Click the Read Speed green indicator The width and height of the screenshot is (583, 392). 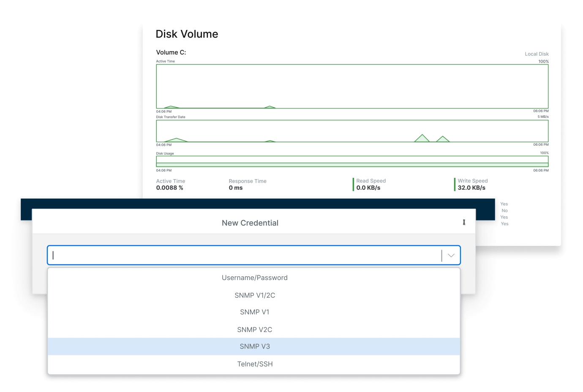tap(353, 184)
